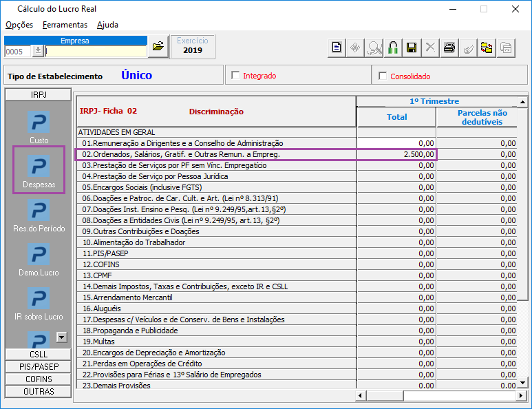Select row 10.Alimentação do Trabalhador

(217, 242)
